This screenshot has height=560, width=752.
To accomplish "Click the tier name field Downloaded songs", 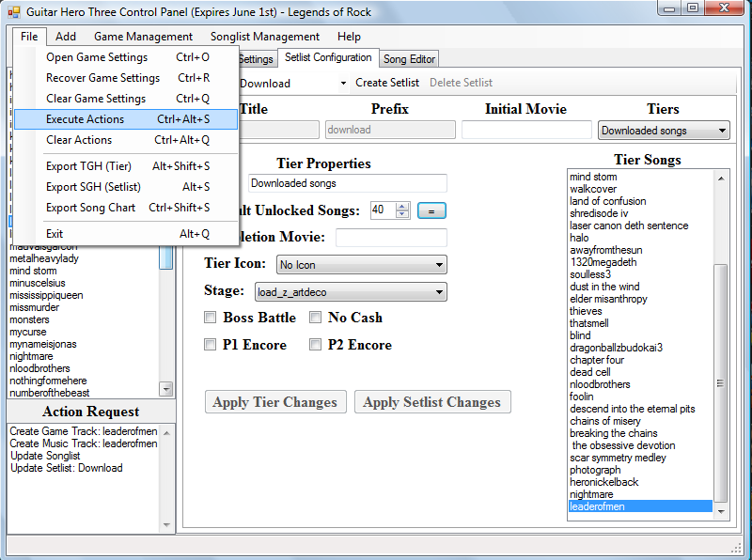I will point(347,183).
